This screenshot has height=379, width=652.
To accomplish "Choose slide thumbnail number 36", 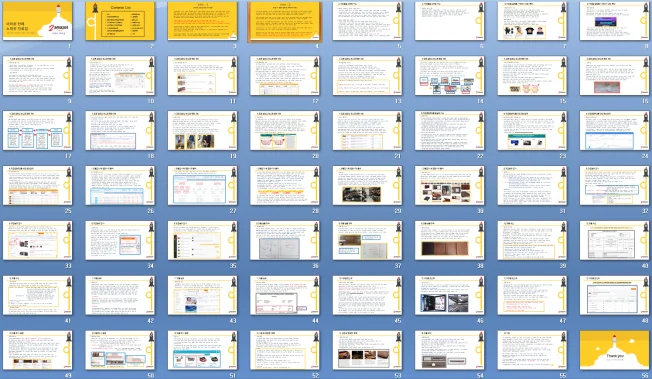I will click(x=285, y=240).
